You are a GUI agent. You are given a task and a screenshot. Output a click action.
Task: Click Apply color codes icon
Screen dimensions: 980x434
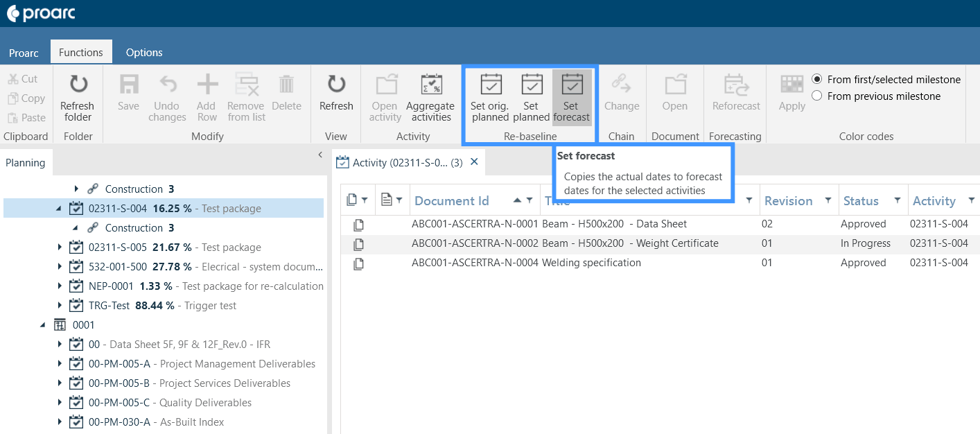791,84
